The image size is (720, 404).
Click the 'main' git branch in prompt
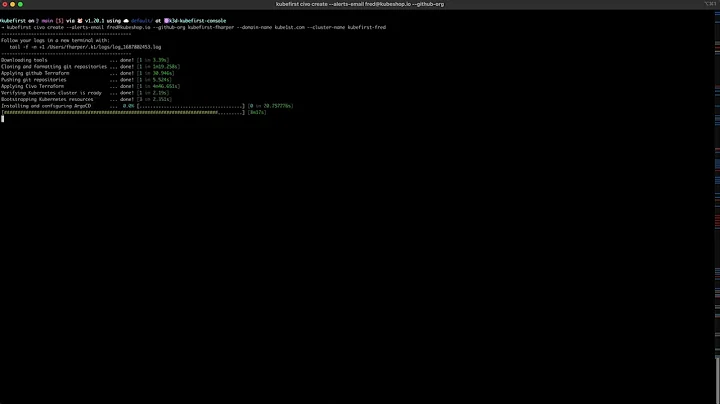[47, 21]
